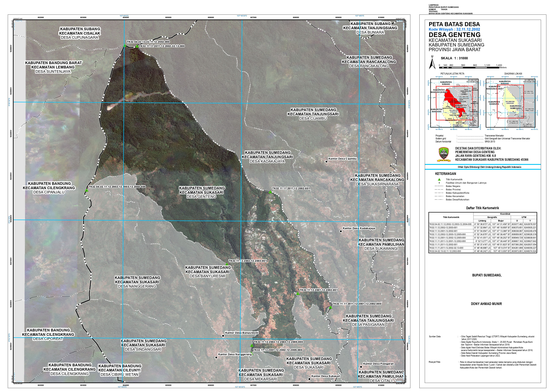Click the DESA CIJAMBU label on map

pyautogui.click(x=313, y=118)
